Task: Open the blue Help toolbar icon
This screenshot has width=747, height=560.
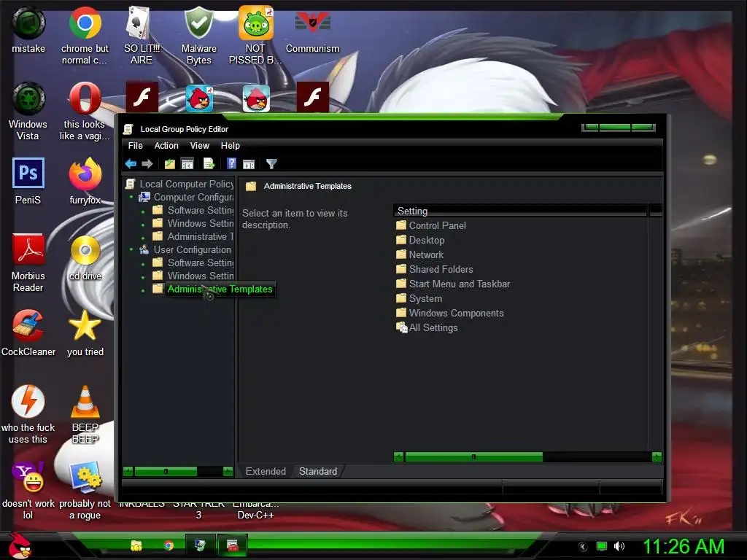Action: click(x=231, y=164)
